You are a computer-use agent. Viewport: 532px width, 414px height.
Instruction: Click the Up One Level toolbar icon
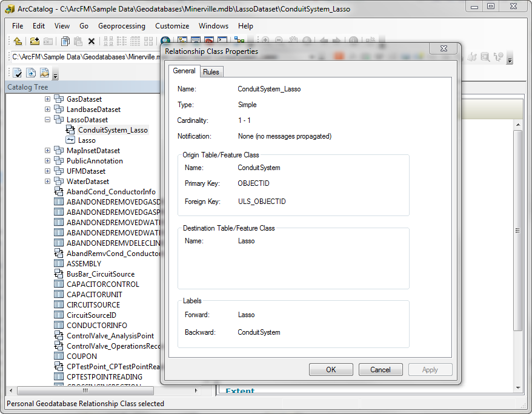18,41
